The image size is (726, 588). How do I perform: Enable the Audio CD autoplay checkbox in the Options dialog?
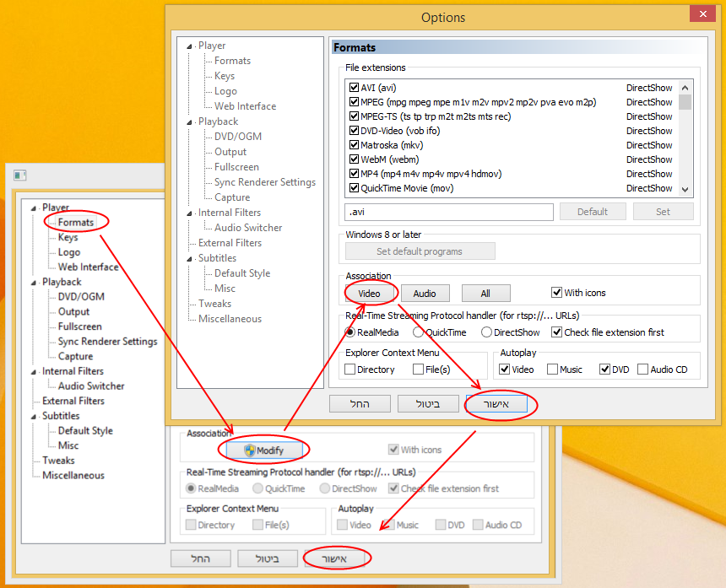(x=643, y=370)
